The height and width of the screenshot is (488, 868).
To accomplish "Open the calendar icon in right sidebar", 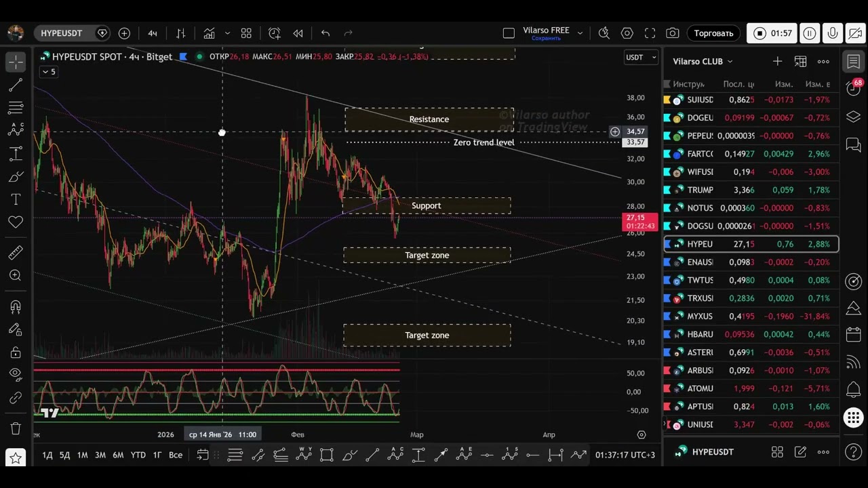I will click(853, 335).
